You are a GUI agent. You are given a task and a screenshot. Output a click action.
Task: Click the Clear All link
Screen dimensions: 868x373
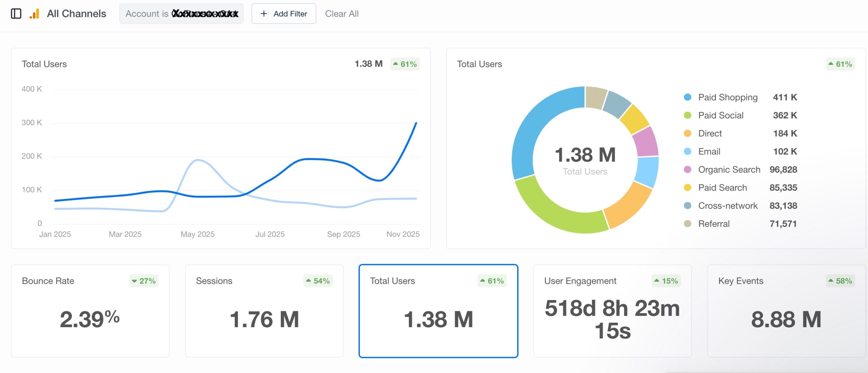[341, 14]
